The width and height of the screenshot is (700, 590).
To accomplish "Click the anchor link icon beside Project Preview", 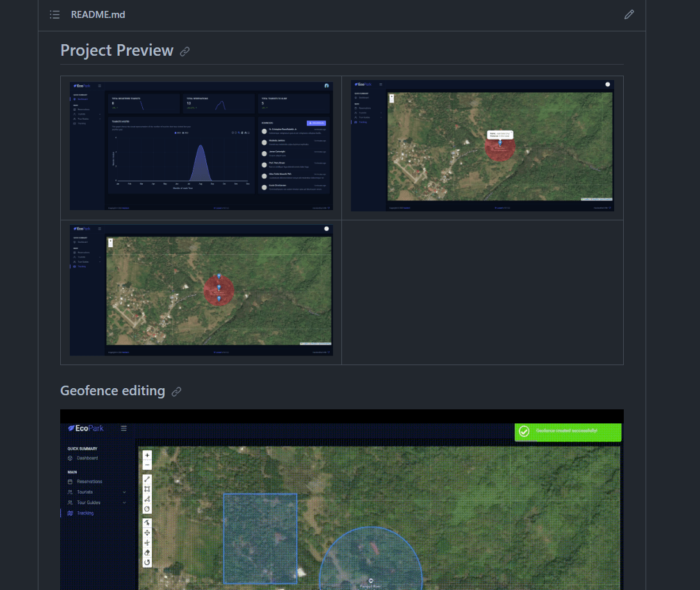I will pos(185,51).
